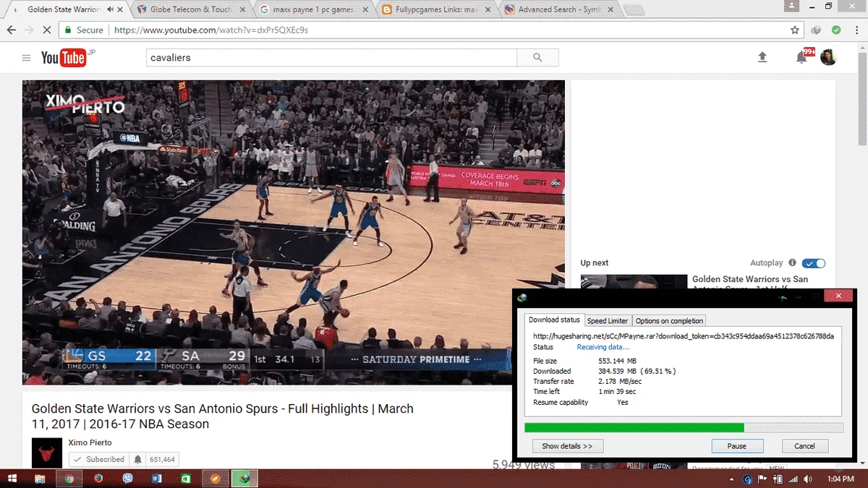Open the Up next video thumbnail
This screenshot has height=488, width=868.
pos(634,282)
